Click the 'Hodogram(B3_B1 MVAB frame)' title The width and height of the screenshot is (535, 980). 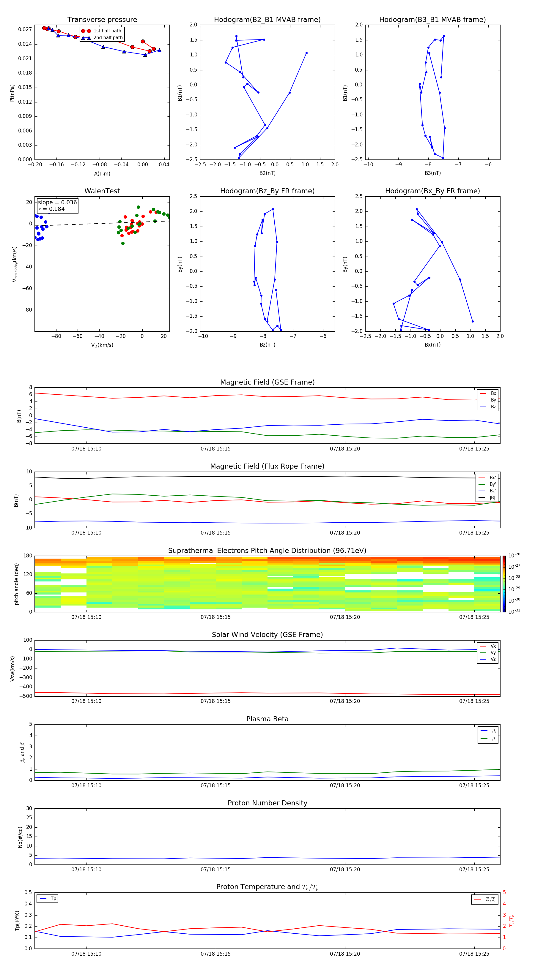point(432,20)
